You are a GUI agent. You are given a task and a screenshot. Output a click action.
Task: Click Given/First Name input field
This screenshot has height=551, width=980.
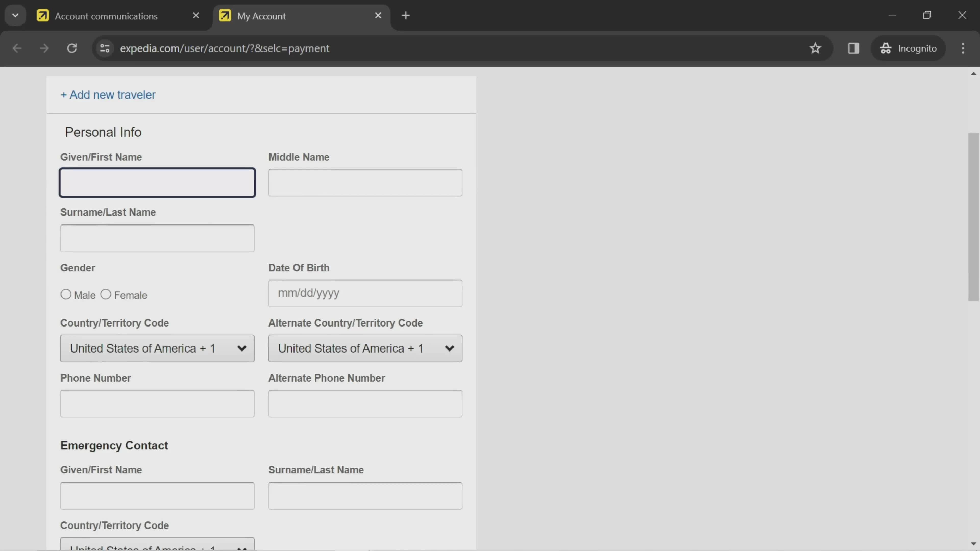click(157, 183)
